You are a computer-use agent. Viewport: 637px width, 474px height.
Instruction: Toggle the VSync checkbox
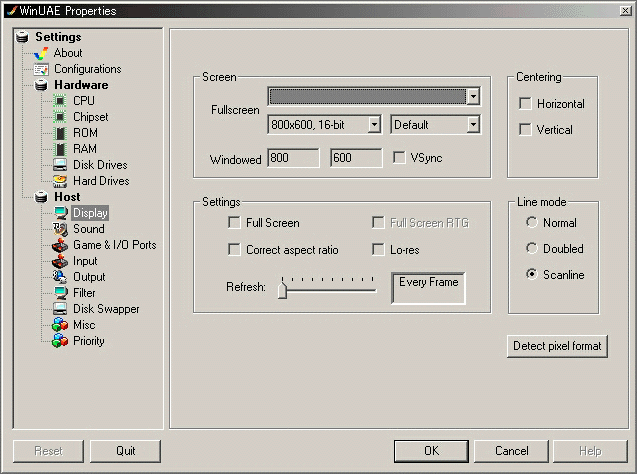point(400,158)
